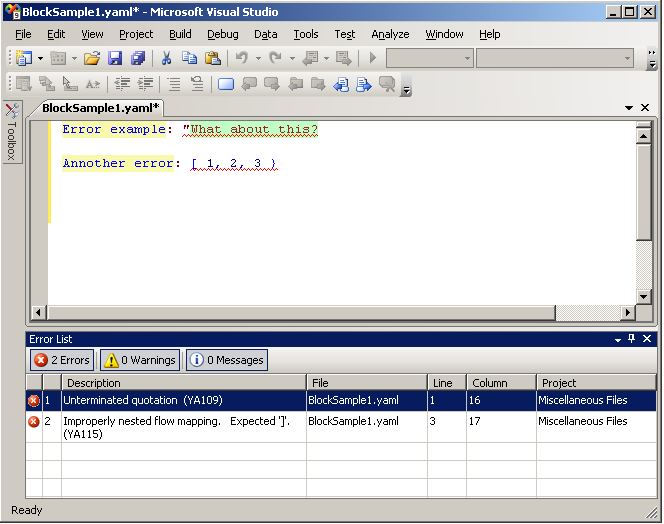Select the Improperly nested flow mapping error
Screen dimensions: 664x524
coord(341,427)
